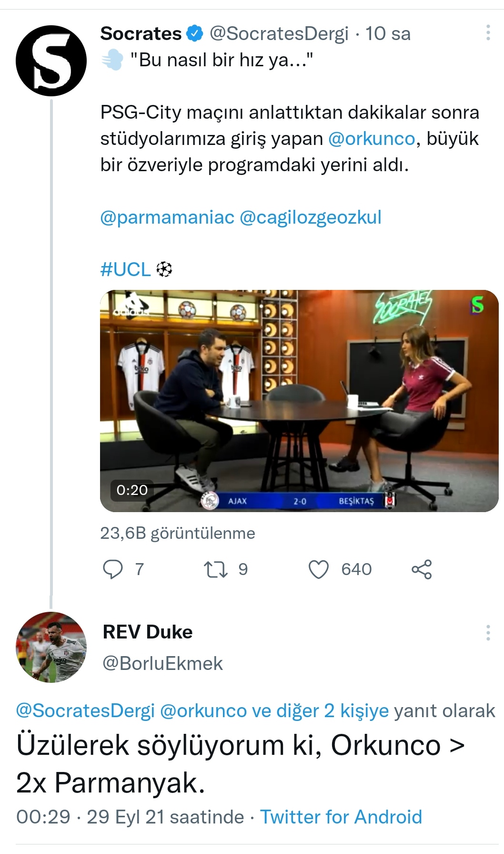Tap the REV Duke display name
The width and height of the screenshot is (504, 854).
pyautogui.click(x=148, y=632)
